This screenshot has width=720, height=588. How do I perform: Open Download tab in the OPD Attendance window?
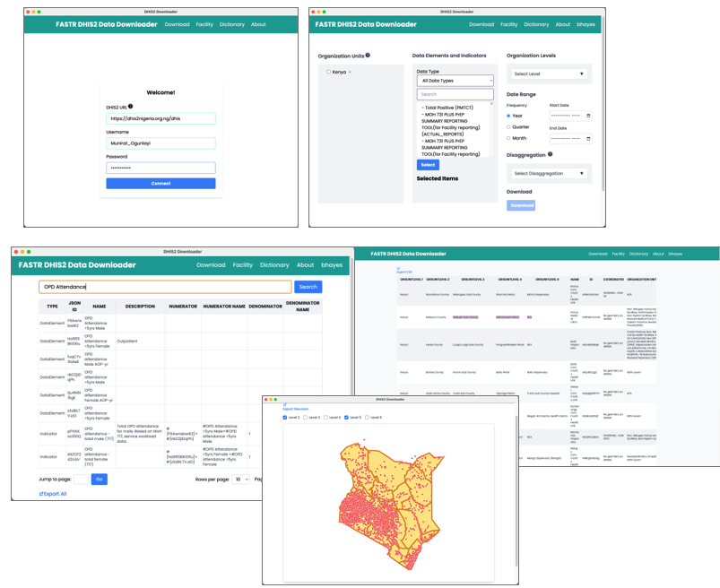point(211,264)
